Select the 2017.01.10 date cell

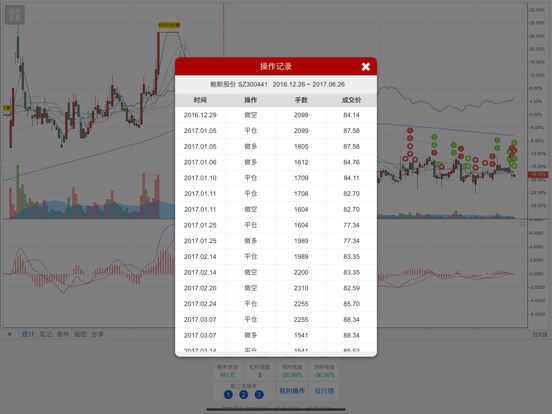pos(200,178)
